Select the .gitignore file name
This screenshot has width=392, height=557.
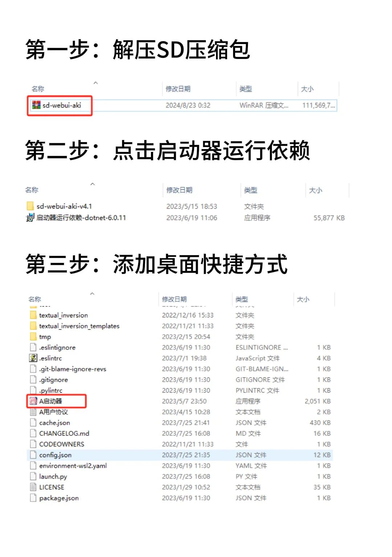53,380
